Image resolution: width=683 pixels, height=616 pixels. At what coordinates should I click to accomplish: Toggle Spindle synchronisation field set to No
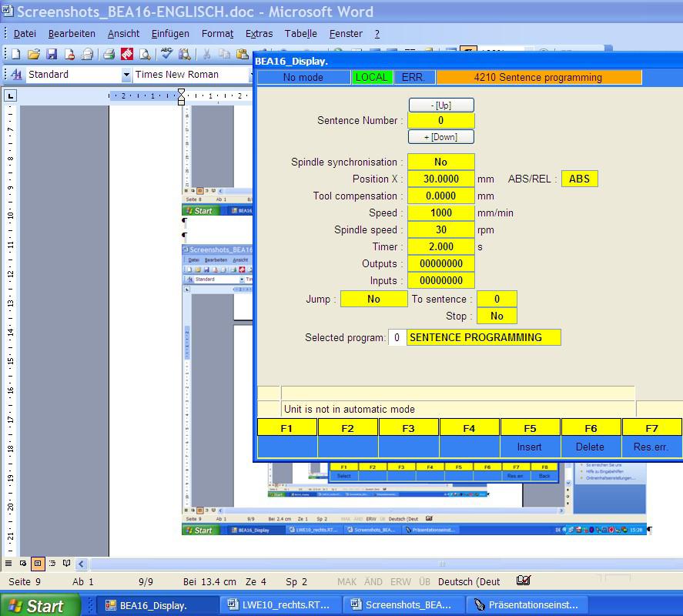[440, 162]
